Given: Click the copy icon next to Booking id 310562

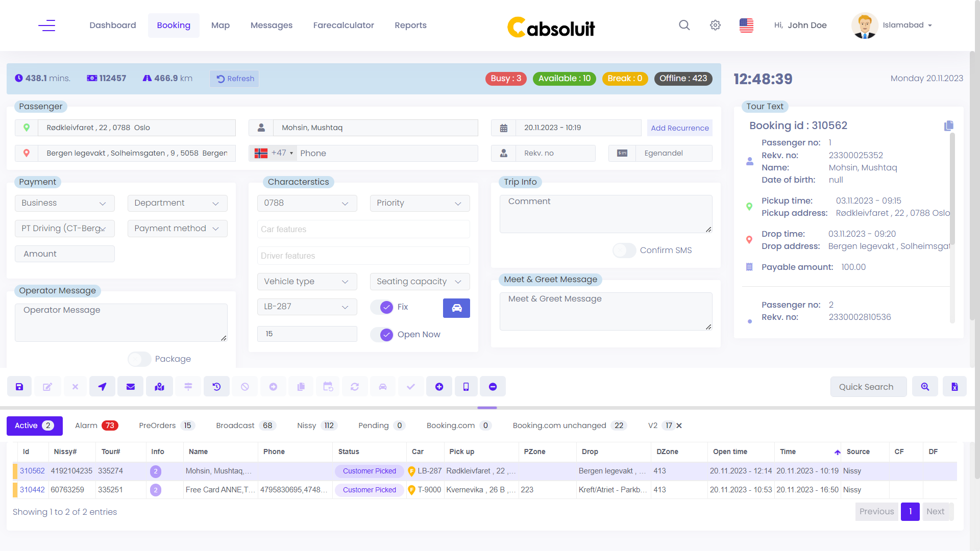Looking at the screenshot, I should coord(948,126).
